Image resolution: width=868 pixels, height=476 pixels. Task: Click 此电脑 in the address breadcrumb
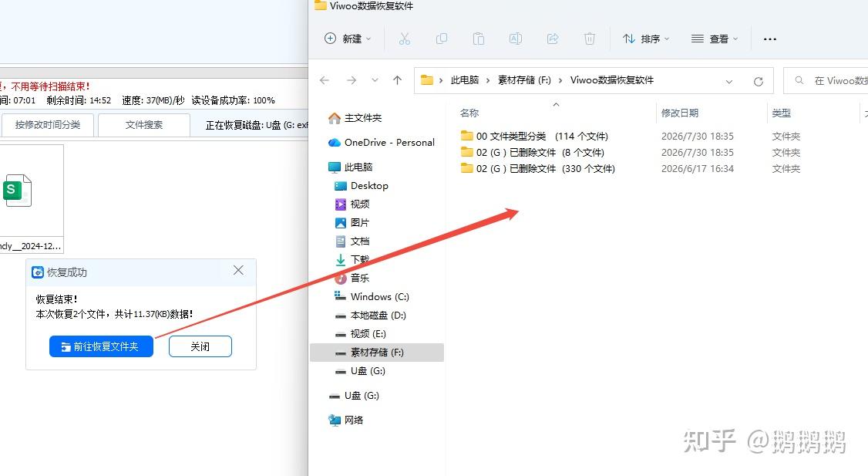pos(464,80)
